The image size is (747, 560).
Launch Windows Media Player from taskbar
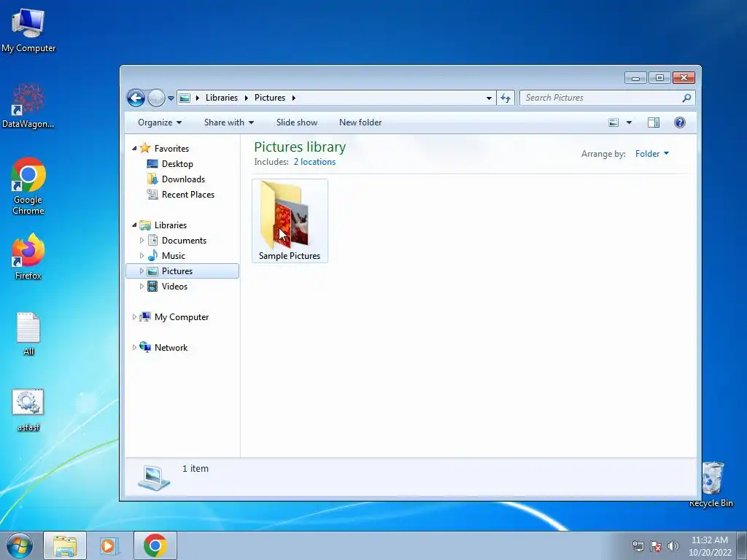[x=109, y=545]
